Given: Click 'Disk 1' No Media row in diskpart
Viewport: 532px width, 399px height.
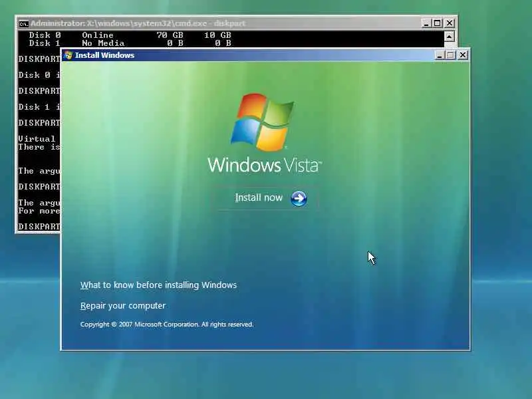Looking at the screenshot, I should [130, 43].
